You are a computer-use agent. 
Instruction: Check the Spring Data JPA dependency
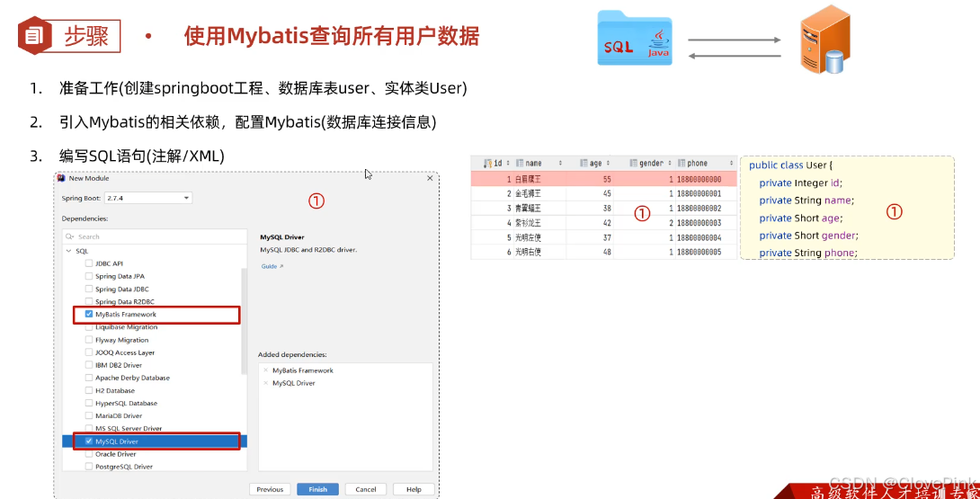click(x=89, y=276)
